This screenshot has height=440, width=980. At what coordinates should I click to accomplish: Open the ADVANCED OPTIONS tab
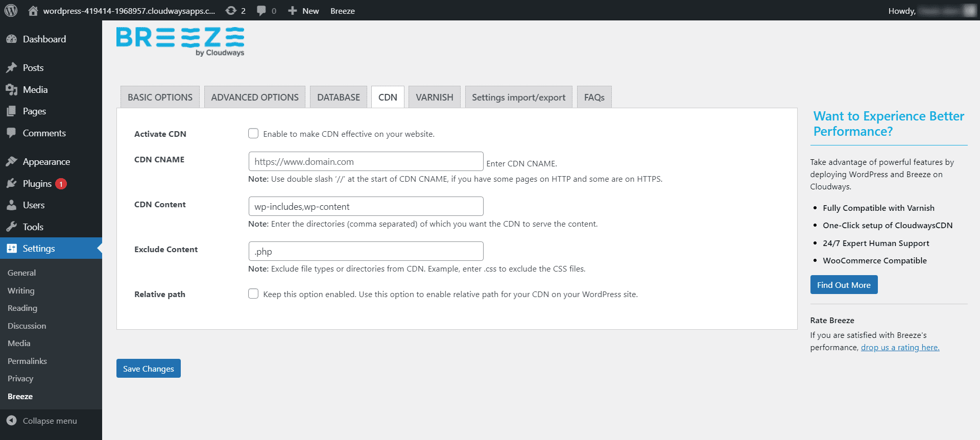pos(255,97)
